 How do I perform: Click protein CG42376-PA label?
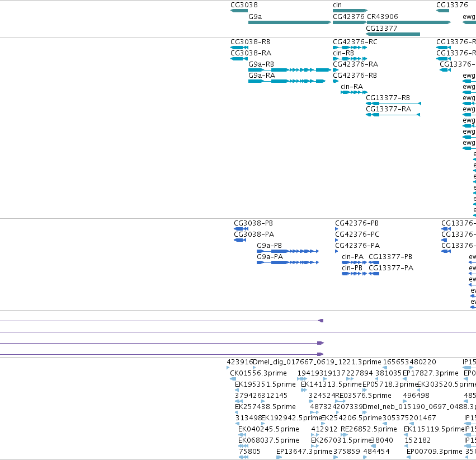(x=357, y=246)
